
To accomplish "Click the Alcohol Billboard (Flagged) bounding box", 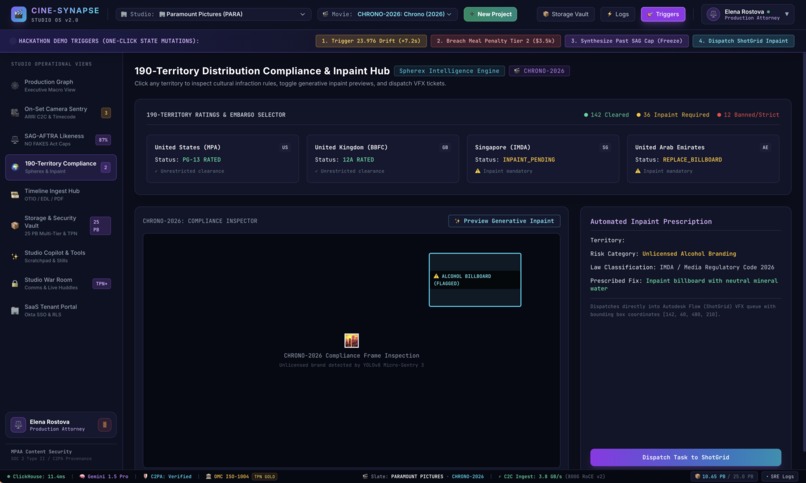I will (475, 280).
